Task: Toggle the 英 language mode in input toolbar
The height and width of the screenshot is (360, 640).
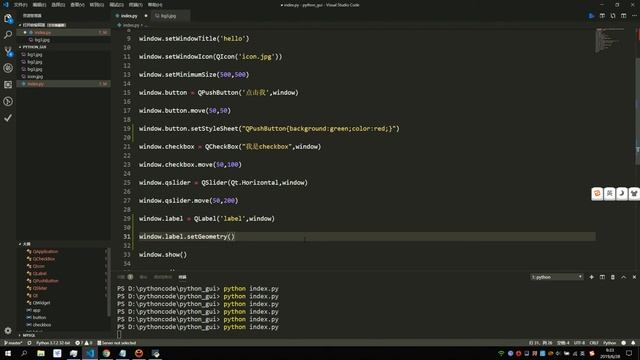Action: (x=609, y=194)
